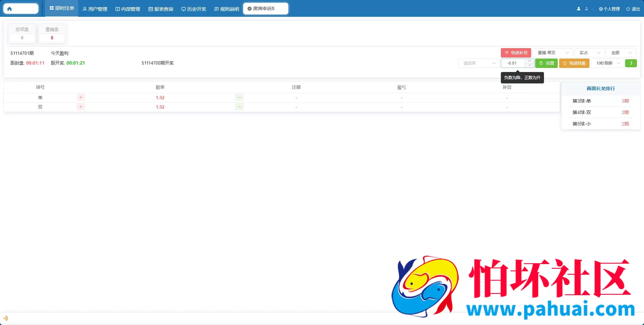Screen dimensions: 644x325
Task: Click the orange 快速封盘 button
Action: 574,63
